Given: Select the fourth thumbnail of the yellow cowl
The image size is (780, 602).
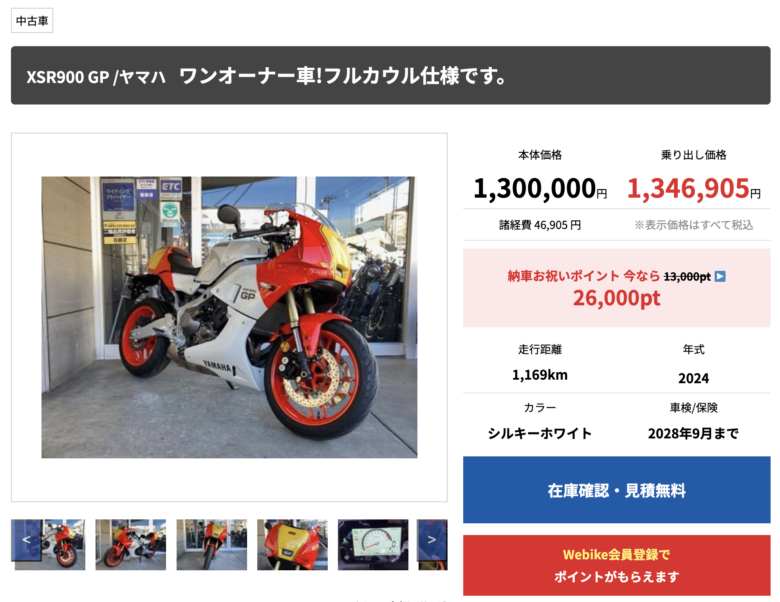Looking at the screenshot, I should (292, 545).
